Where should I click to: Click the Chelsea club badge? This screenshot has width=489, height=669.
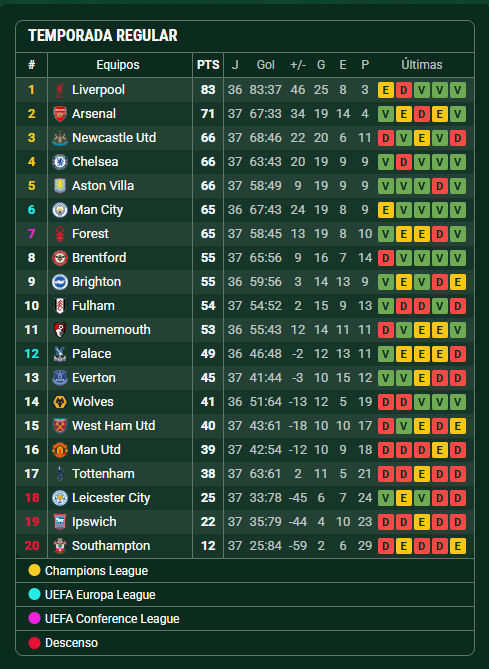[x=60, y=162]
